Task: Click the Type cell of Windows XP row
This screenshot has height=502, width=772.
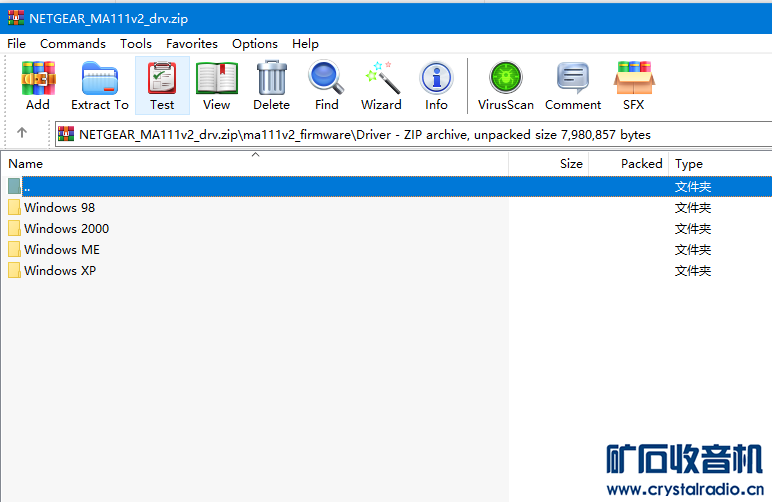Action: [693, 271]
